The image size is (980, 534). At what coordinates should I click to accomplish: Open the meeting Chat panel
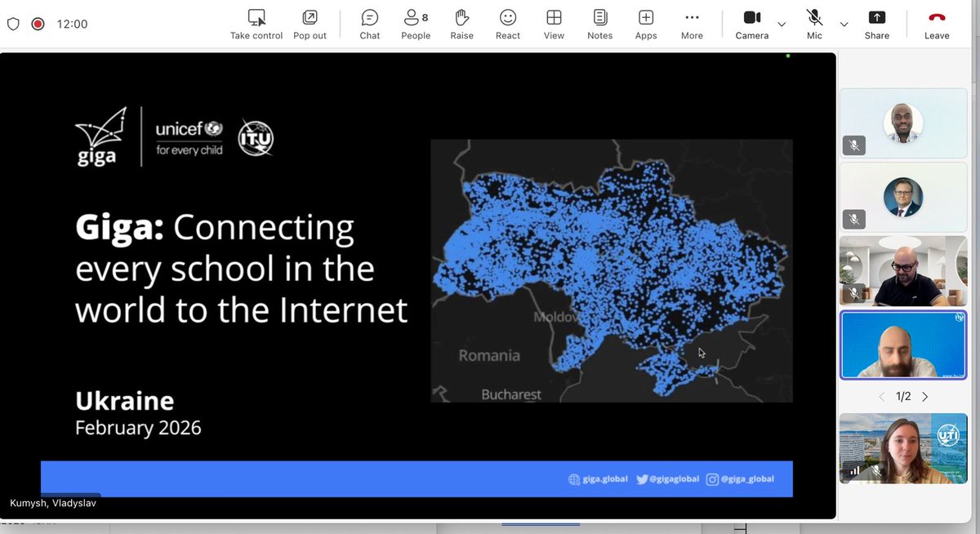coord(370,24)
